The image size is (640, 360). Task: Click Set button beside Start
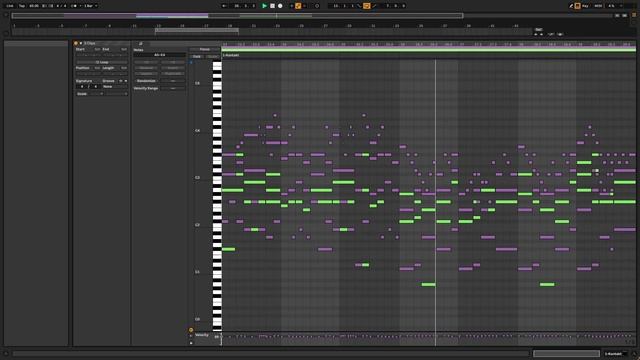tap(97, 49)
